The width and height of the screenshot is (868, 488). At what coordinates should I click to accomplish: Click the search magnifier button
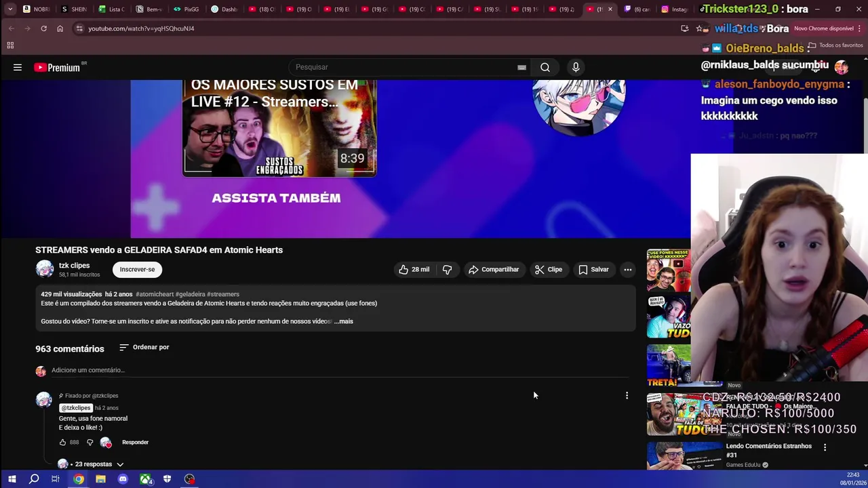(x=545, y=67)
